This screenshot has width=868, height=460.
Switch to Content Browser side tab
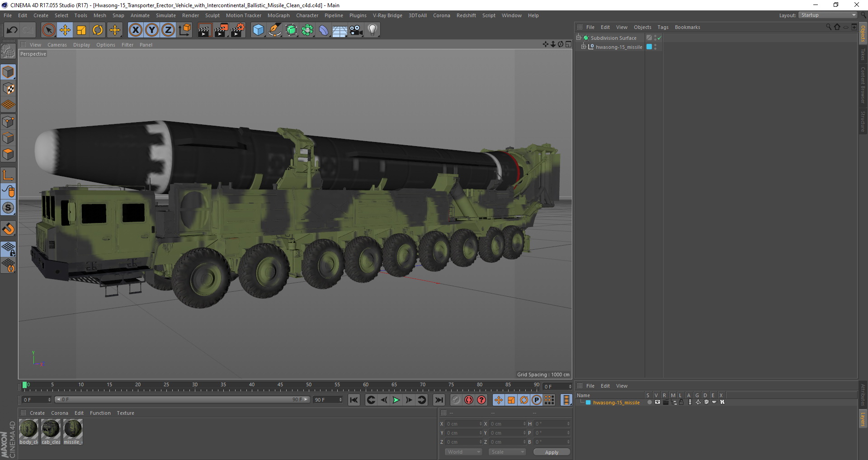863,85
